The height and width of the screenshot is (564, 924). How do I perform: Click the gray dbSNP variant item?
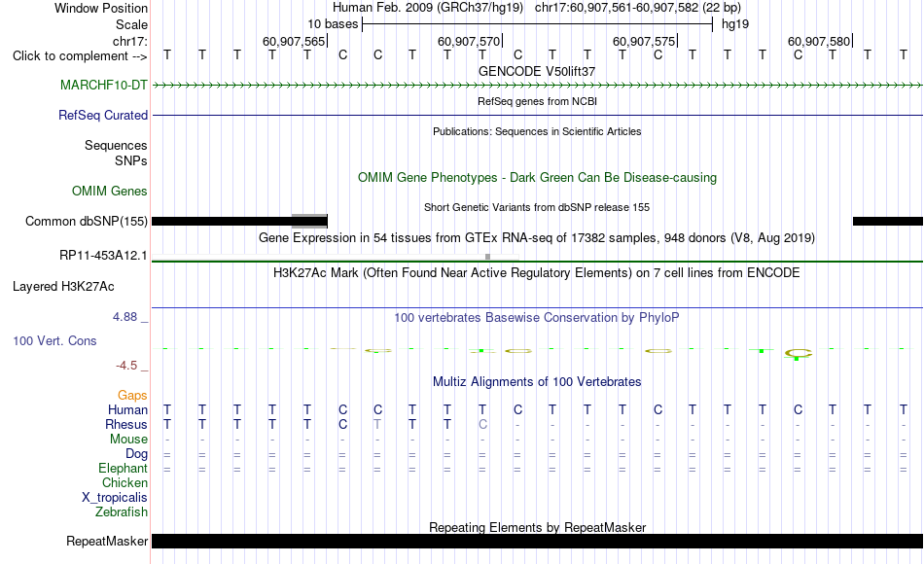pyautogui.click(x=309, y=221)
